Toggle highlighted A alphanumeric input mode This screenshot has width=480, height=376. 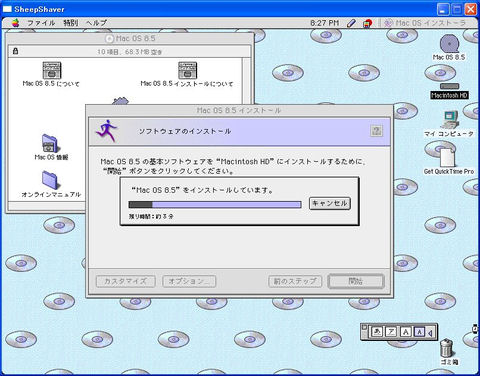(419, 332)
